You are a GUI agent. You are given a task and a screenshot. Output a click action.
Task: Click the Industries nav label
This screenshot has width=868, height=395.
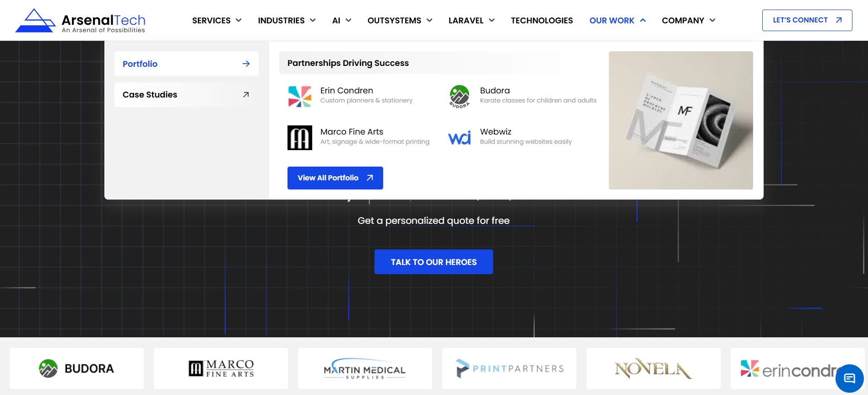point(281,21)
